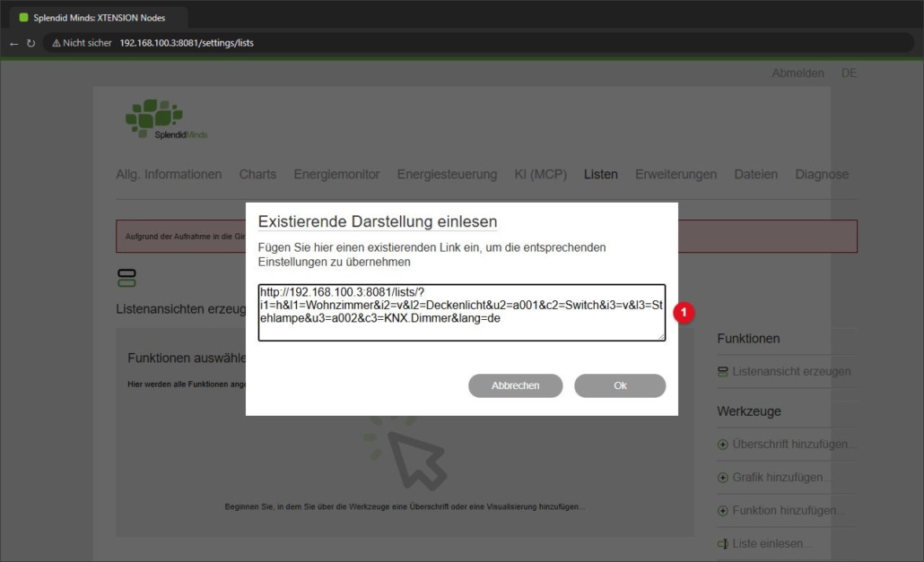Click the Splendid Minds logo

tap(166, 119)
